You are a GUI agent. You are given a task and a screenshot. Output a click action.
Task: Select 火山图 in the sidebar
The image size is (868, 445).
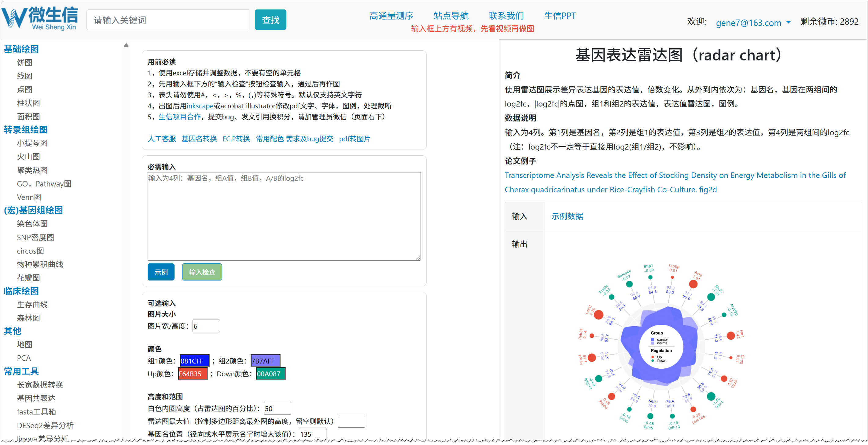[28, 157]
